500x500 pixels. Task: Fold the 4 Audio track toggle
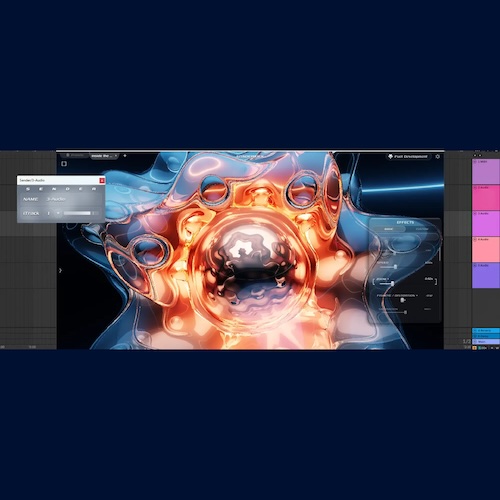pyautogui.click(x=475, y=240)
